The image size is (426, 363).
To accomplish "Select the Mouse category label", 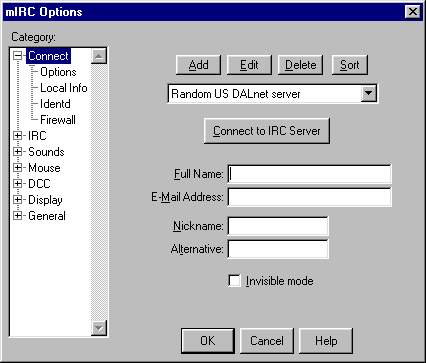I will click(x=44, y=168).
